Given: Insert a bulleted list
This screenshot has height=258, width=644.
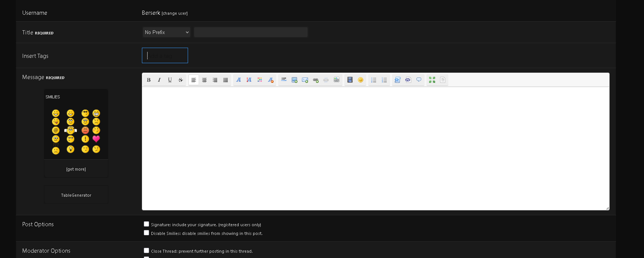Looking at the screenshot, I should tap(374, 80).
